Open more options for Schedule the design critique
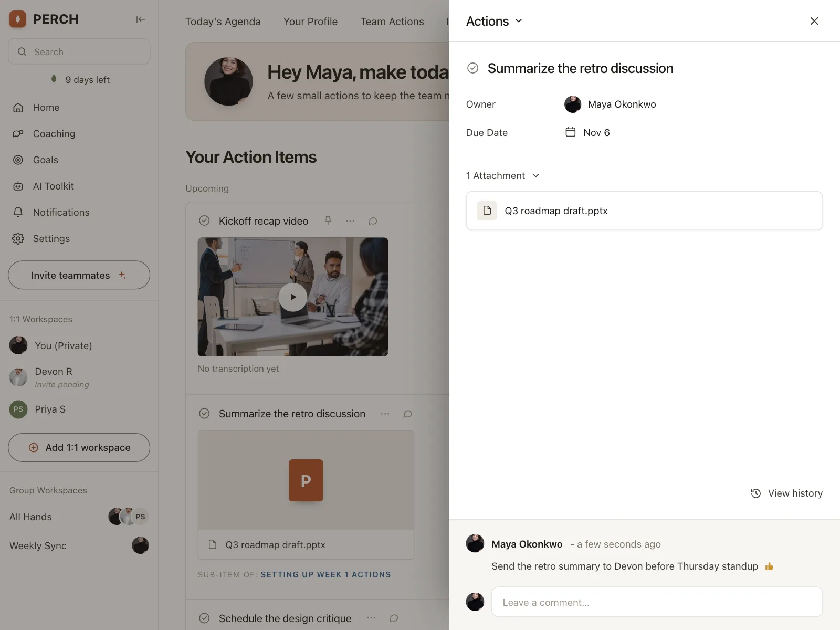Image resolution: width=840 pixels, height=630 pixels. (371, 618)
